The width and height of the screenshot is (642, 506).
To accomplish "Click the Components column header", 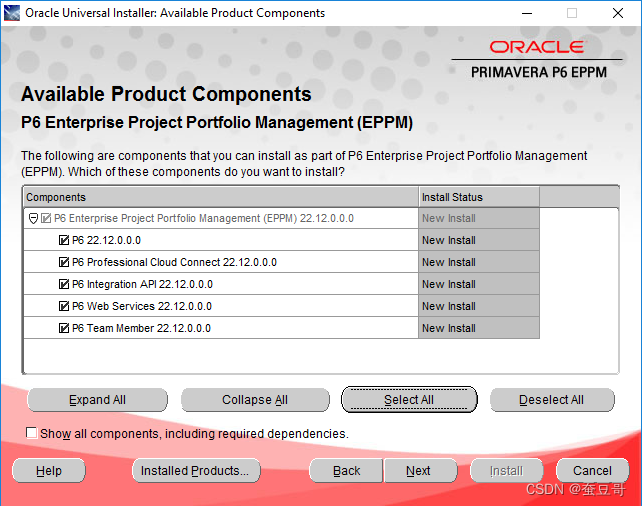I will click(x=221, y=197).
